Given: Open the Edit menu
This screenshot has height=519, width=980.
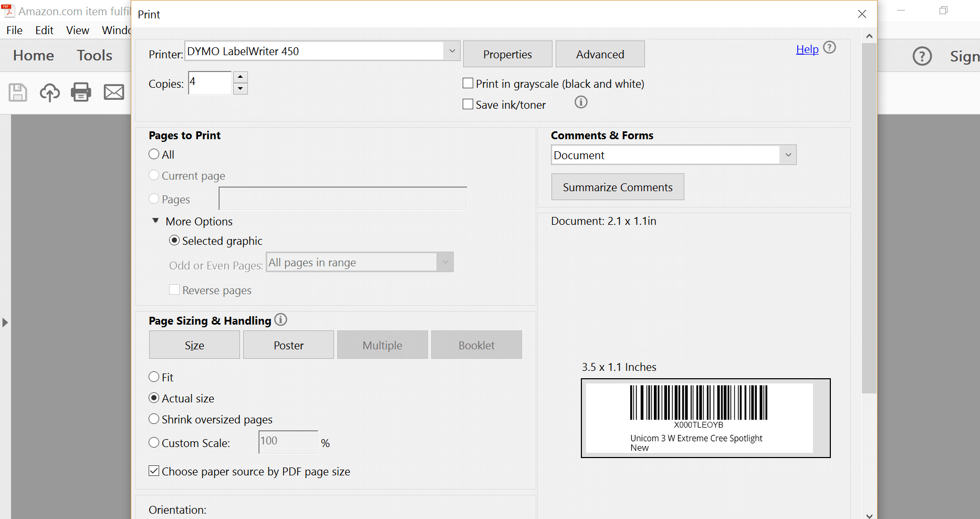Looking at the screenshot, I should (44, 30).
